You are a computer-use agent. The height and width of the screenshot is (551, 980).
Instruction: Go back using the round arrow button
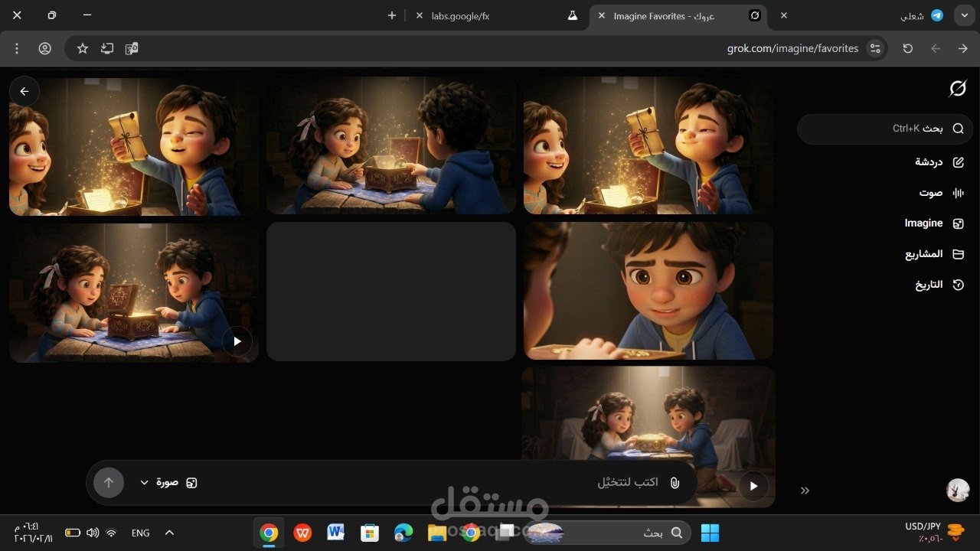tap(24, 91)
